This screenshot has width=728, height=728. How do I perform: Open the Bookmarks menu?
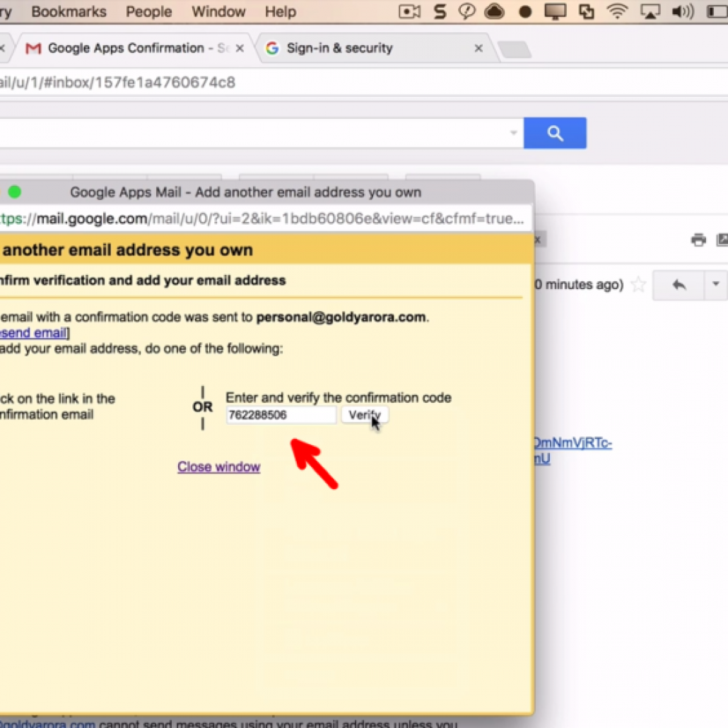coord(69,11)
